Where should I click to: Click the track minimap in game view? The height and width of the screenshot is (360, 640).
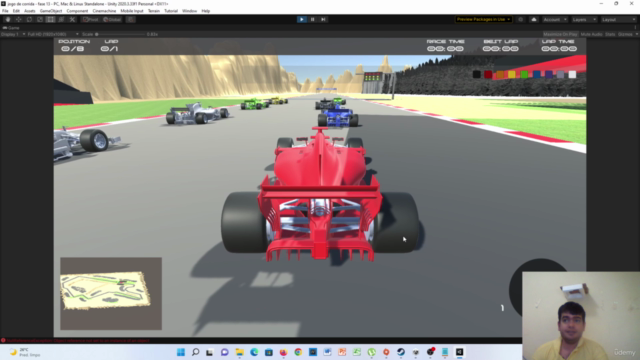click(x=111, y=293)
